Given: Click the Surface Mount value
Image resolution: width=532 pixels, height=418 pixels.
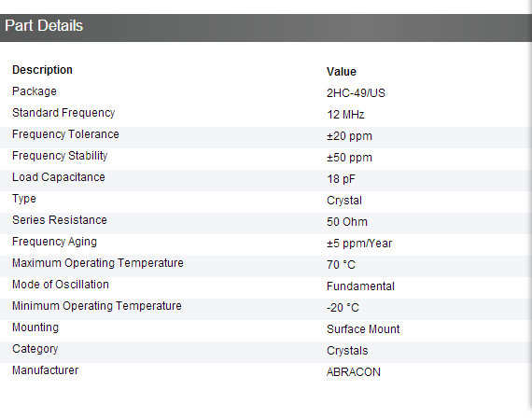Looking at the screenshot, I should 363,329.
